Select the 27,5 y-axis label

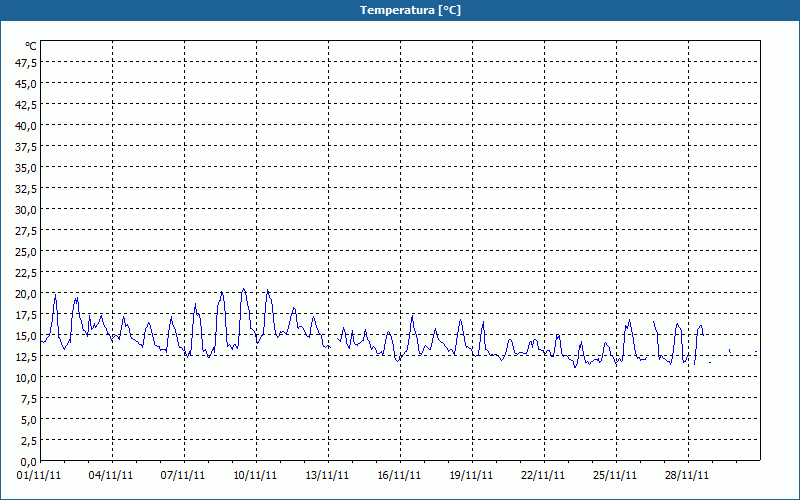pyautogui.click(x=27, y=231)
